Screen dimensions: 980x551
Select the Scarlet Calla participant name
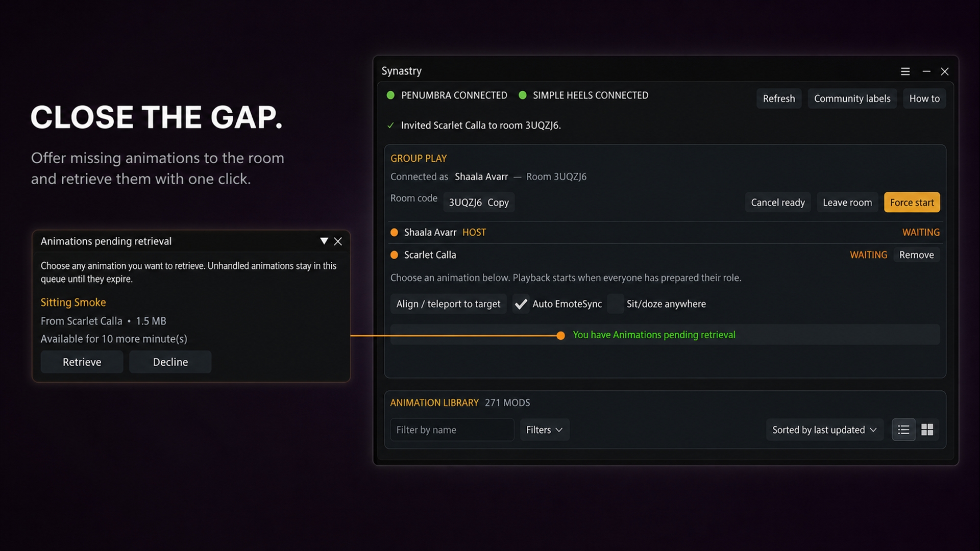pyautogui.click(x=430, y=255)
